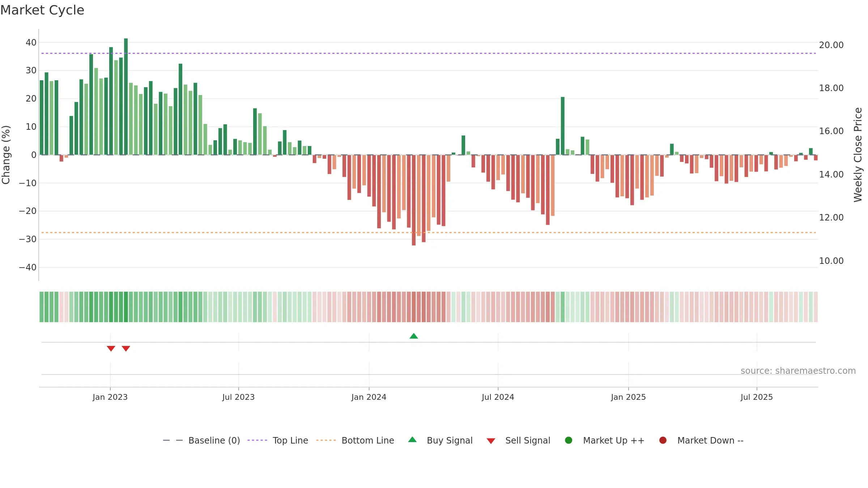
Task: Click the −30 tick label on the left axis
Action: (x=28, y=239)
